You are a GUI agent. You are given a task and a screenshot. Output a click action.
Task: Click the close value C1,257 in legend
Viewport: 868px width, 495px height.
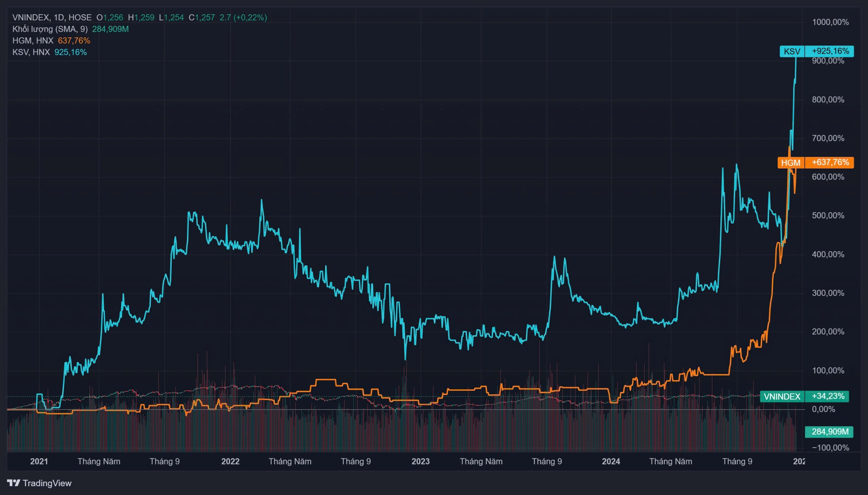click(x=202, y=17)
